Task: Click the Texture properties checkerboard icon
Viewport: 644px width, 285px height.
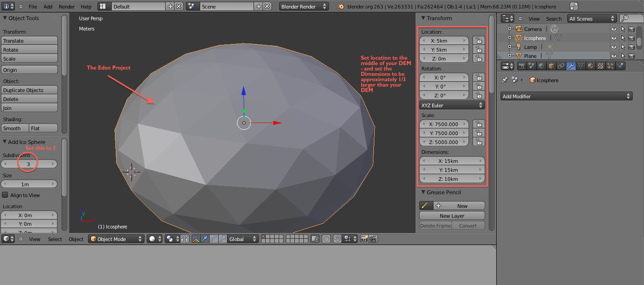Action: (x=600, y=66)
